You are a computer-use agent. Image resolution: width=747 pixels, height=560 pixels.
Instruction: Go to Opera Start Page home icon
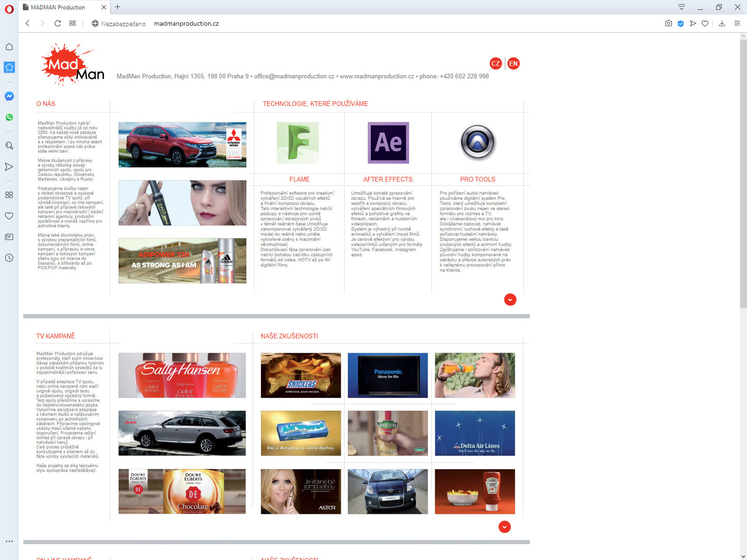[9, 47]
